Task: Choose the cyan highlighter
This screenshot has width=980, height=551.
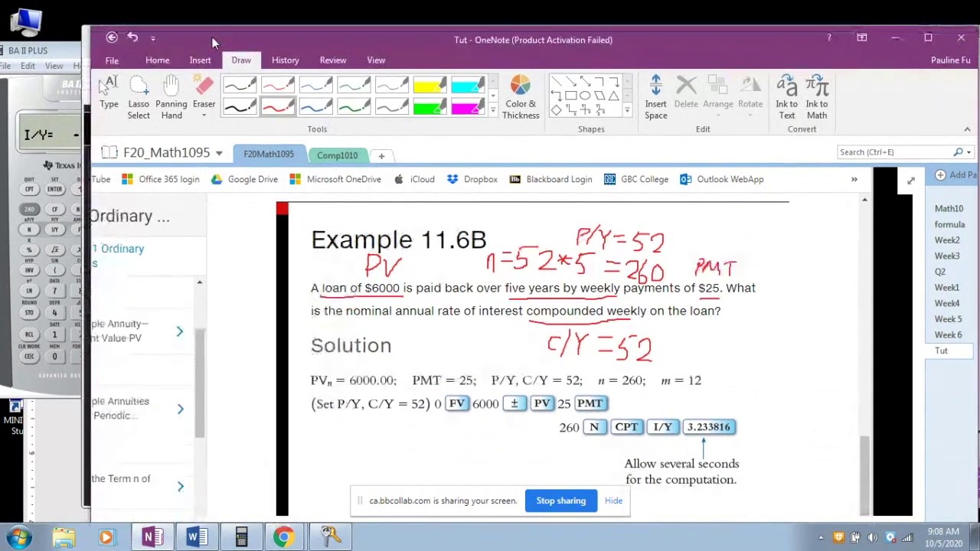Action: click(468, 85)
